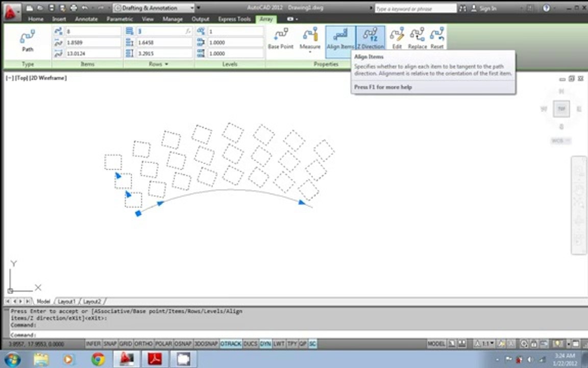This screenshot has height=368, width=588.
Task: Toggle GRID display in status bar
Action: pos(125,343)
